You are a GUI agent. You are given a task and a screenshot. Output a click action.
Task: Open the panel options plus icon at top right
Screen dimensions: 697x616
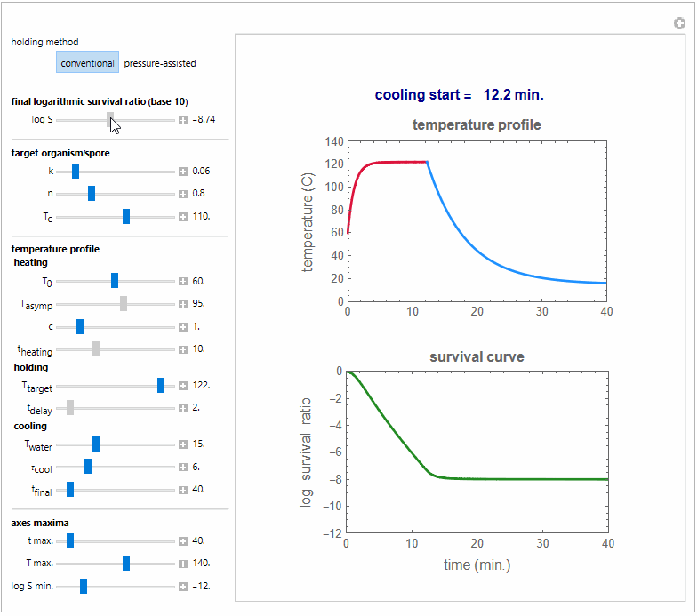click(x=679, y=23)
